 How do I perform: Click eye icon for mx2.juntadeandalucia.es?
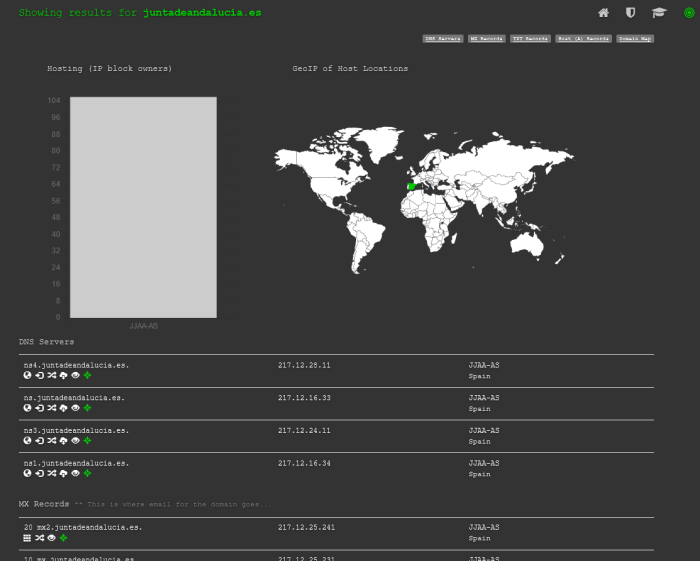click(51, 538)
